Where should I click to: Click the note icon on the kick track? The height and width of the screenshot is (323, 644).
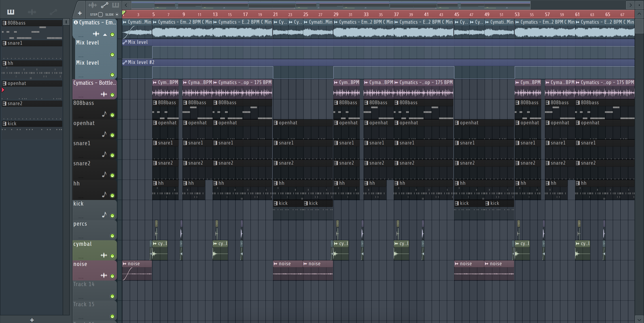click(104, 215)
